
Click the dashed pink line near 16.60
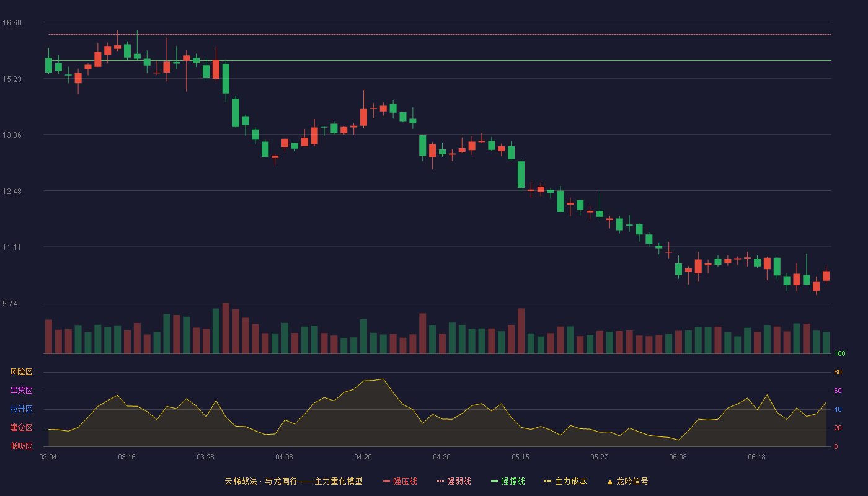point(439,35)
